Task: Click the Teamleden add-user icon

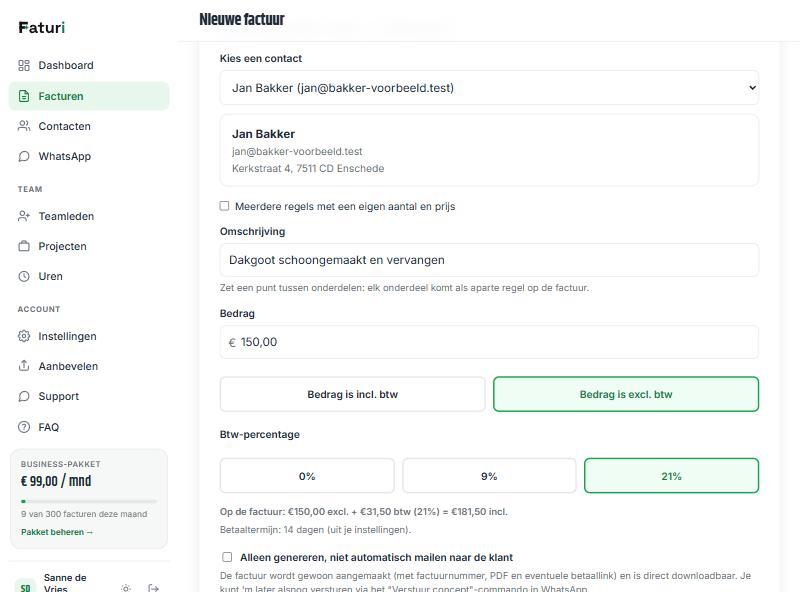Action: (24, 216)
